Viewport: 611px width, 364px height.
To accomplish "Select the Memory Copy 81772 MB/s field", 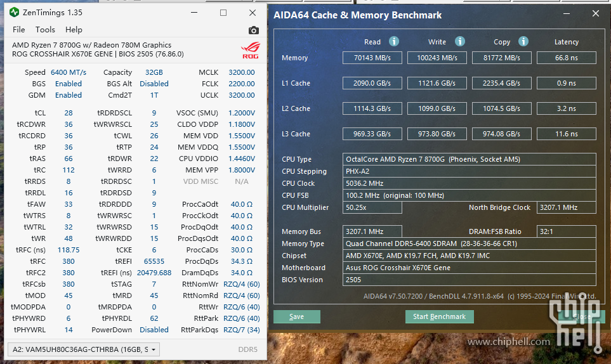I will [501, 58].
